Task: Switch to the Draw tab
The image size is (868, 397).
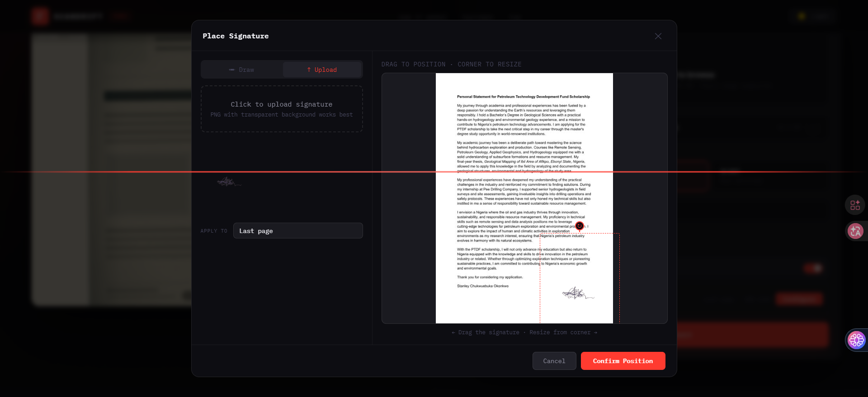Action: pyautogui.click(x=242, y=70)
